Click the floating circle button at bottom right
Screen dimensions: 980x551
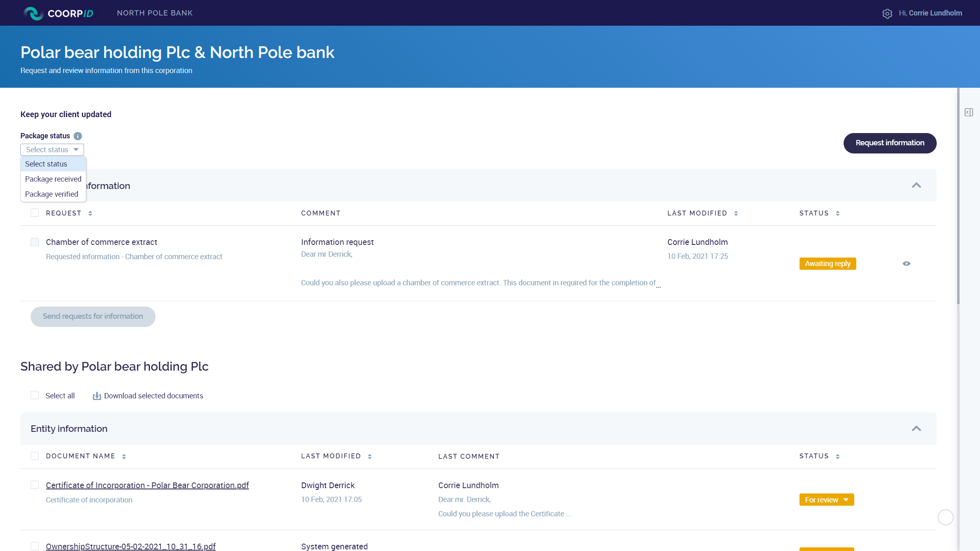point(945,517)
